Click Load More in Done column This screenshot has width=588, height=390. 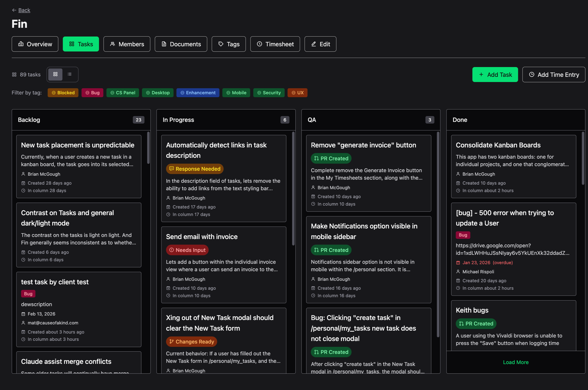516,362
